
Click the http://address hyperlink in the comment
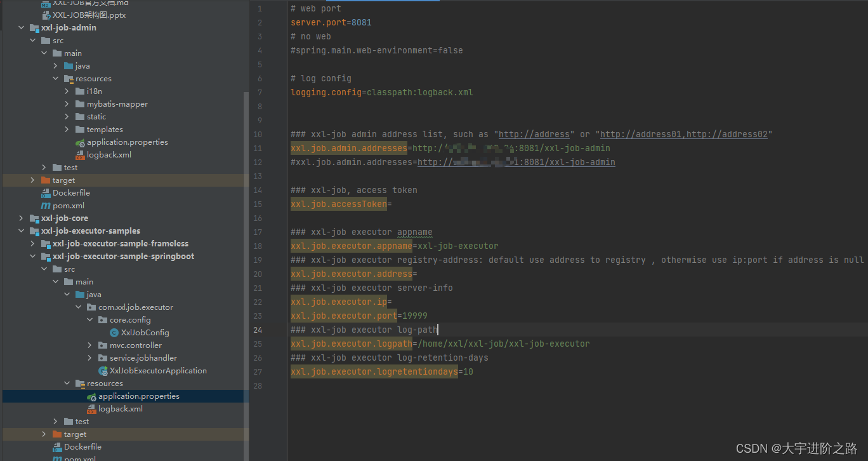534,134
